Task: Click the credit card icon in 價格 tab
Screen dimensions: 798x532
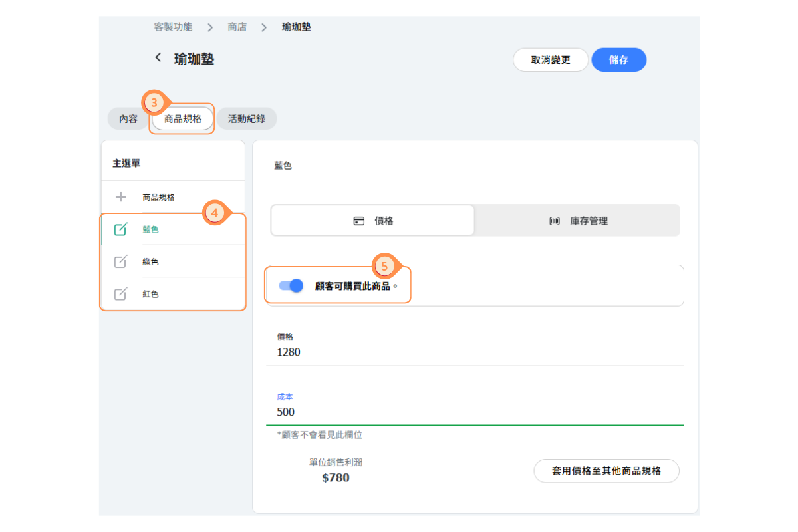Action: click(359, 221)
